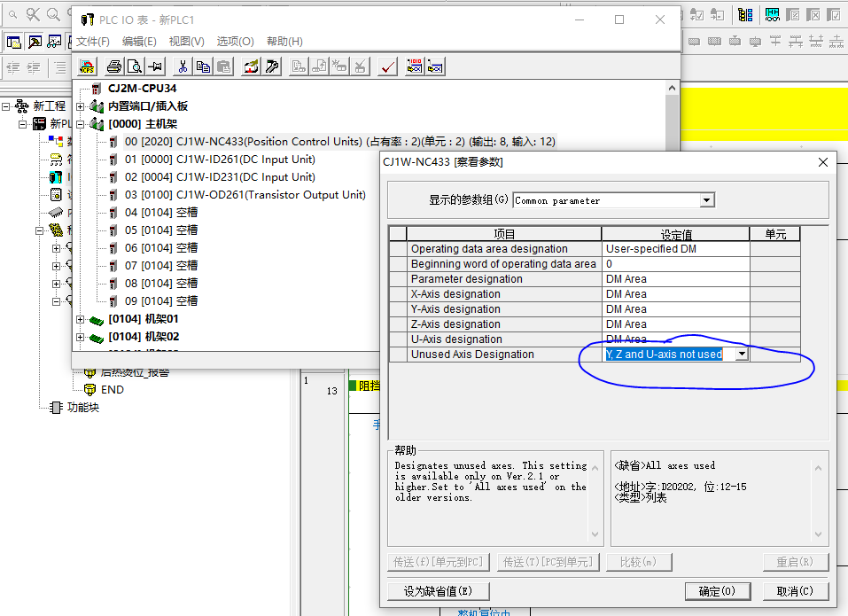
Task: Click the CPS icon in toolbar
Action: point(87,66)
